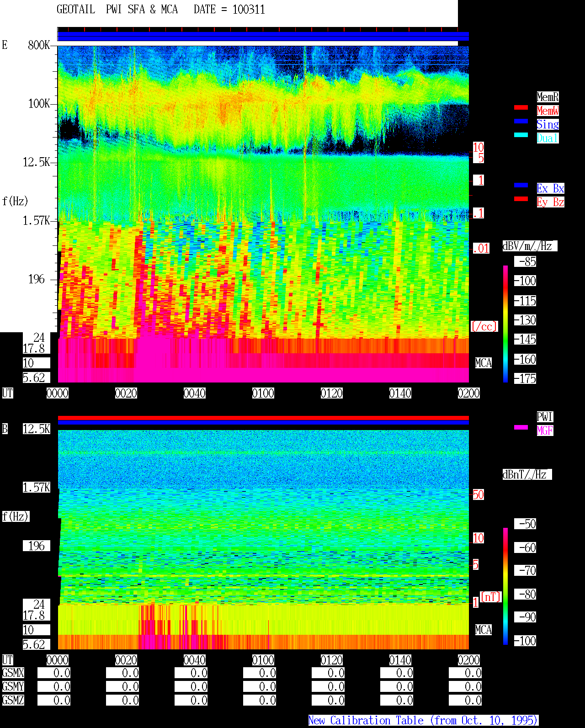Viewport: 585px width, 728px height.
Task: Click the New Calibration Table link
Action: click(423, 721)
